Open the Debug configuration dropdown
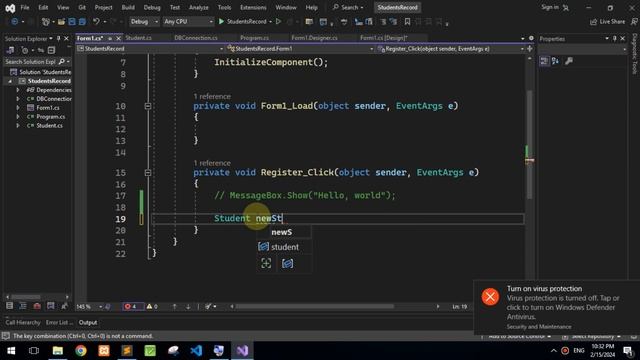Screen dimensions: 640x360 (x=144, y=21)
